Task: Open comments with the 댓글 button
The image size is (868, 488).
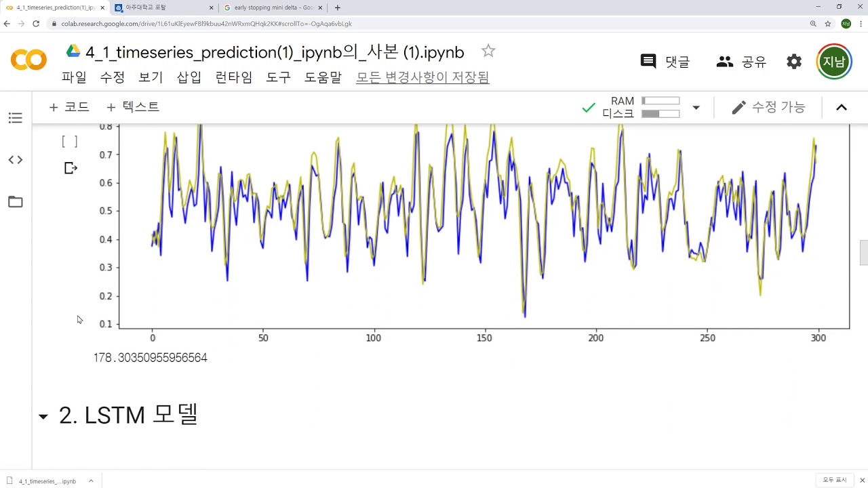Action: click(665, 62)
